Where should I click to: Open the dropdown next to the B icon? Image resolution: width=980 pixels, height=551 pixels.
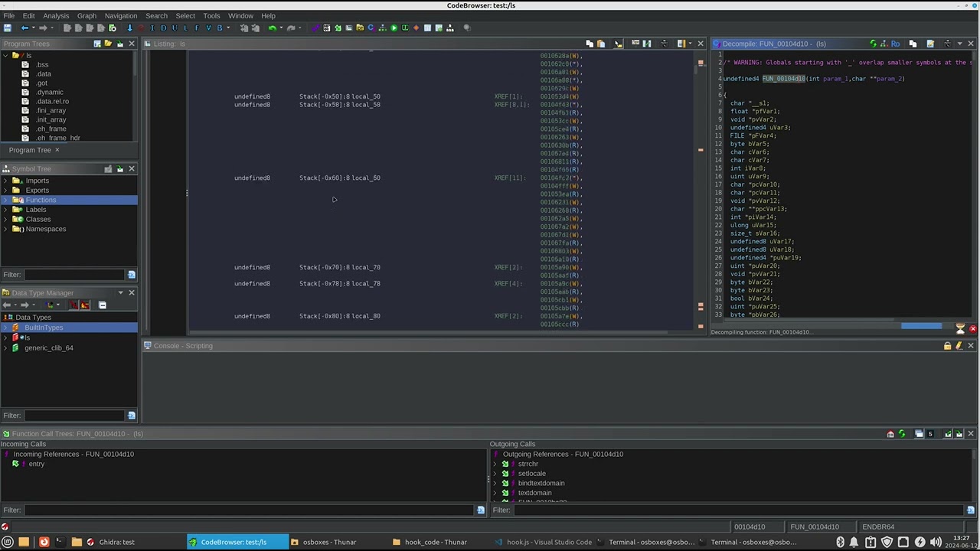coord(228,28)
